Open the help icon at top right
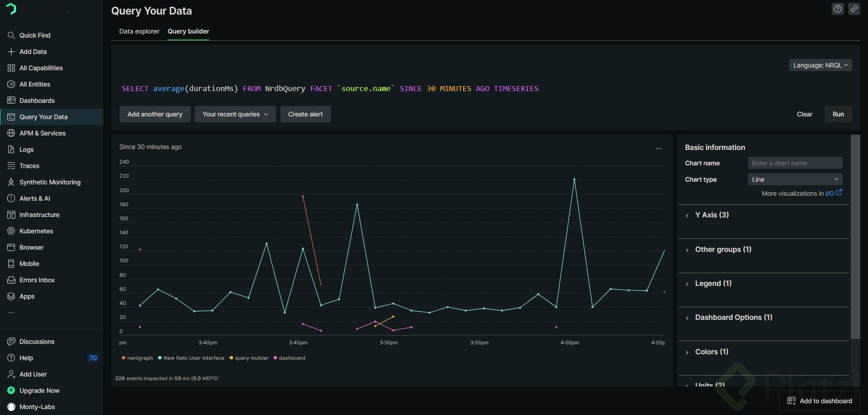The height and width of the screenshot is (415, 868). 838,9
